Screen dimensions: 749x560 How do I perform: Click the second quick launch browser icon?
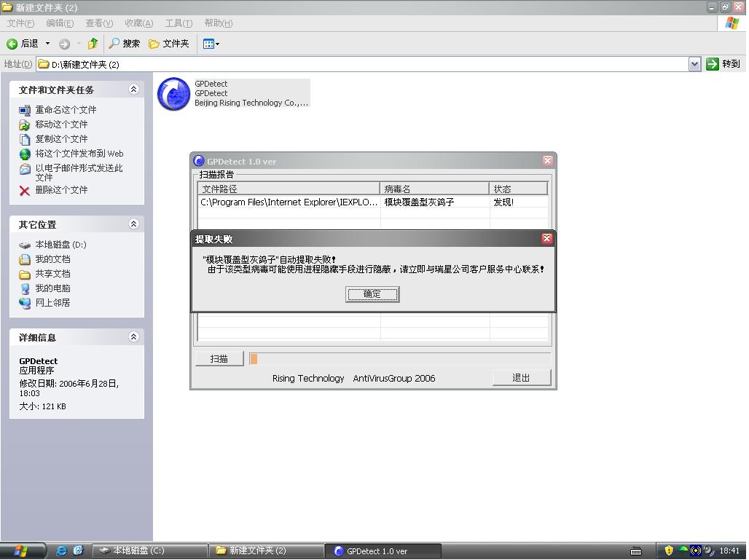click(78, 551)
